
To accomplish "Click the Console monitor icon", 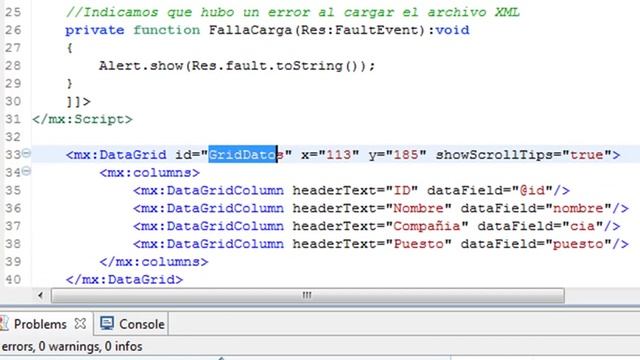I will point(107,323).
